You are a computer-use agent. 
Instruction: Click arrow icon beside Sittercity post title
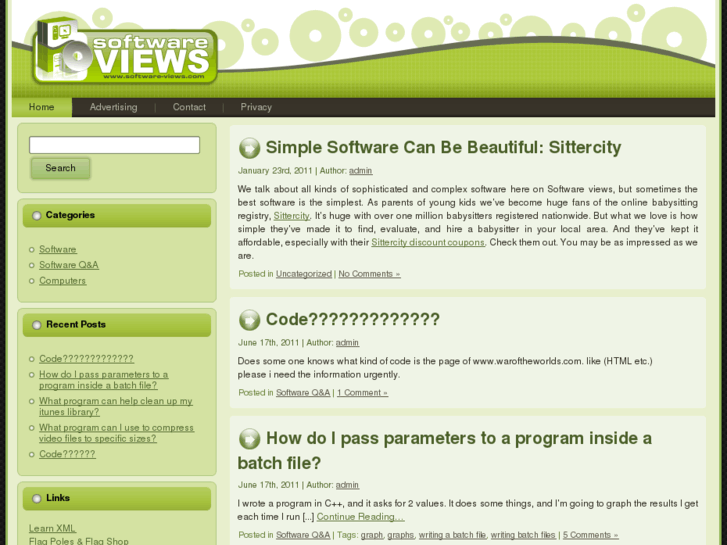pos(249,148)
